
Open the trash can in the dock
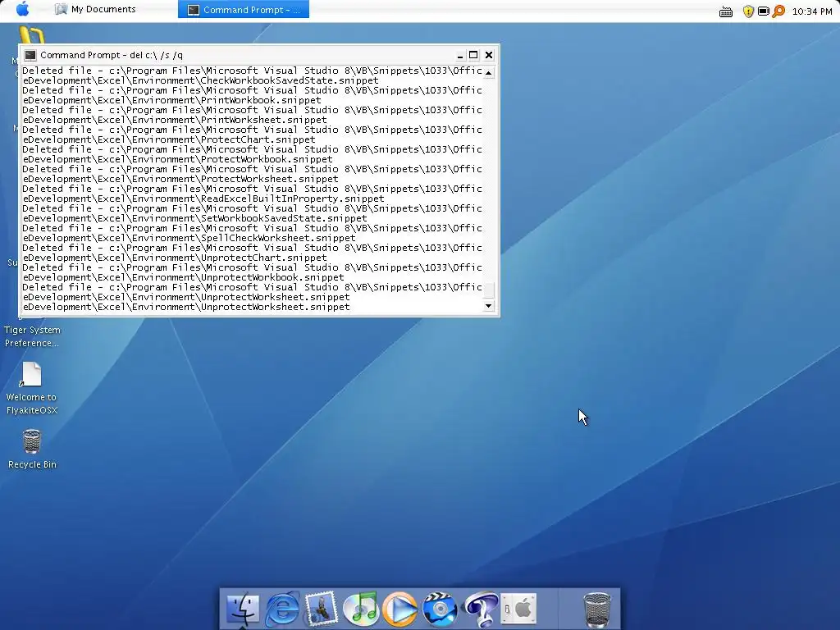(x=597, y=609)
